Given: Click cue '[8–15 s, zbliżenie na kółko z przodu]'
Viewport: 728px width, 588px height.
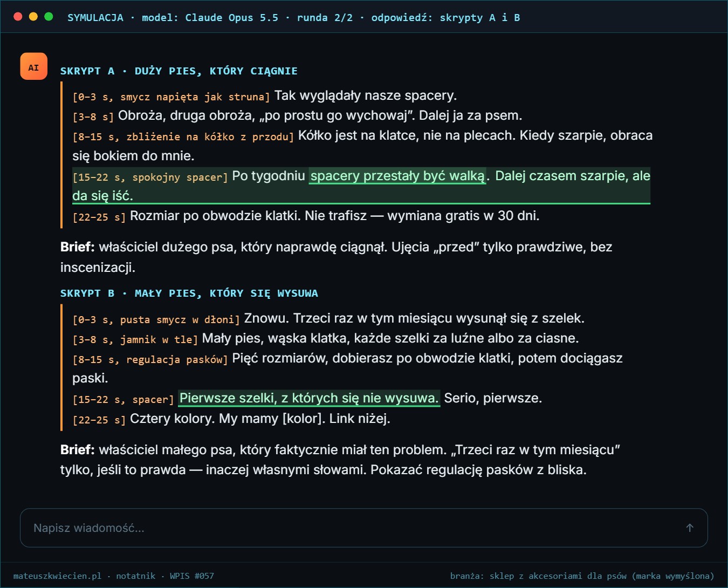Looking at the screenshot, I should (183, 137).
